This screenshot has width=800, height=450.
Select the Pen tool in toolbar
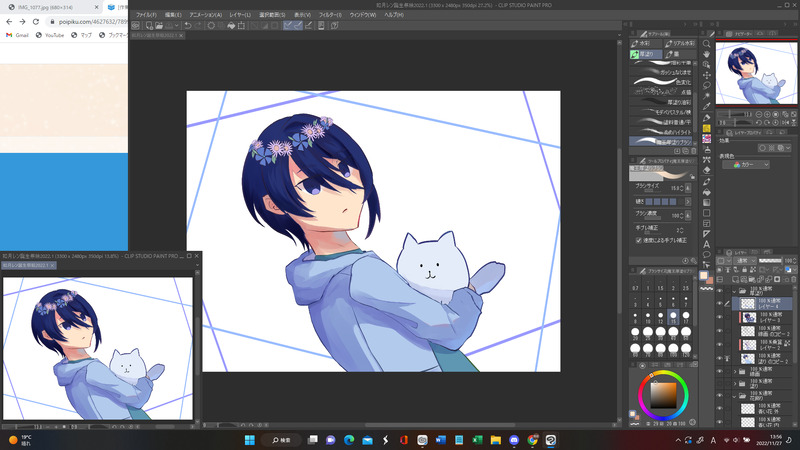tap(707, 118)
